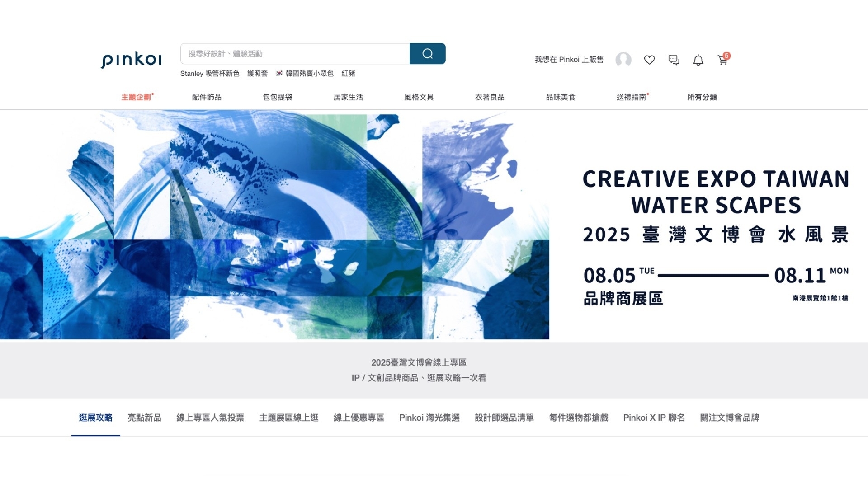Viewport: 868px width, 488px height.
Task: Switch to the 設計師選品清單 tab
Action: 505,418
